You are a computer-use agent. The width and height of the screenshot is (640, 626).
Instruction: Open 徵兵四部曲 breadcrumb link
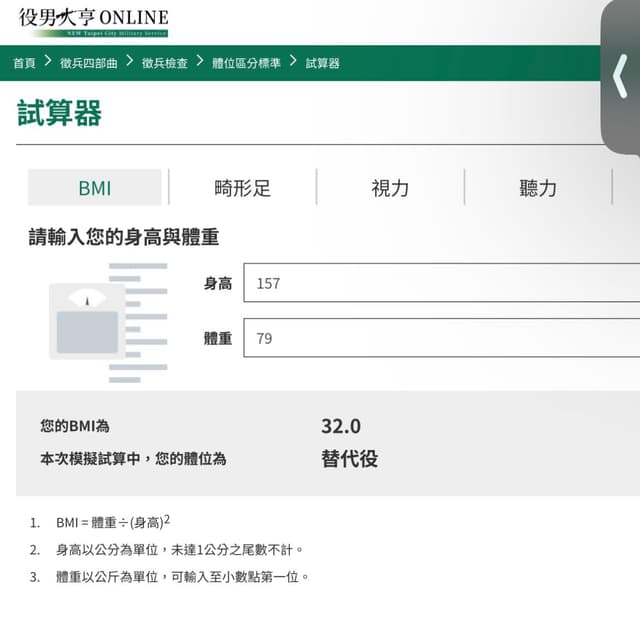pos(88,63)
